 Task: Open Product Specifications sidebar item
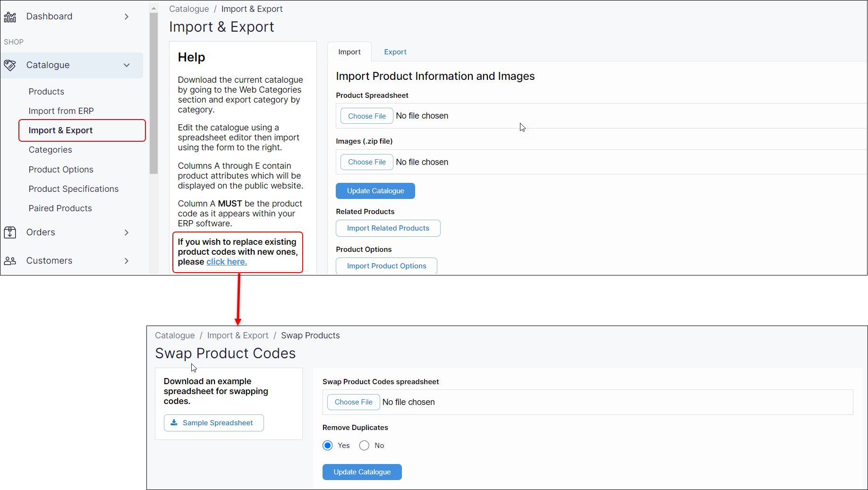pos(73,189)
